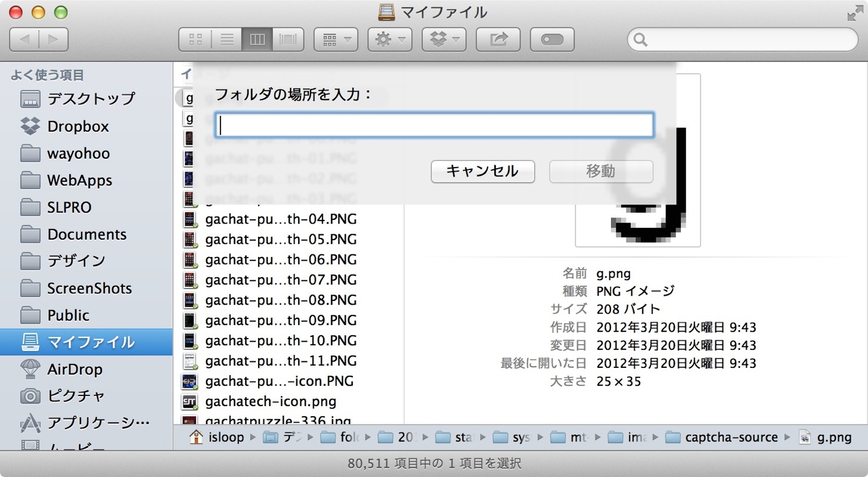Image resolution: width=868 pixels, height=477 pixels.
Task: Open ピクチャ in the sidebar
Action: pos(86,396)
